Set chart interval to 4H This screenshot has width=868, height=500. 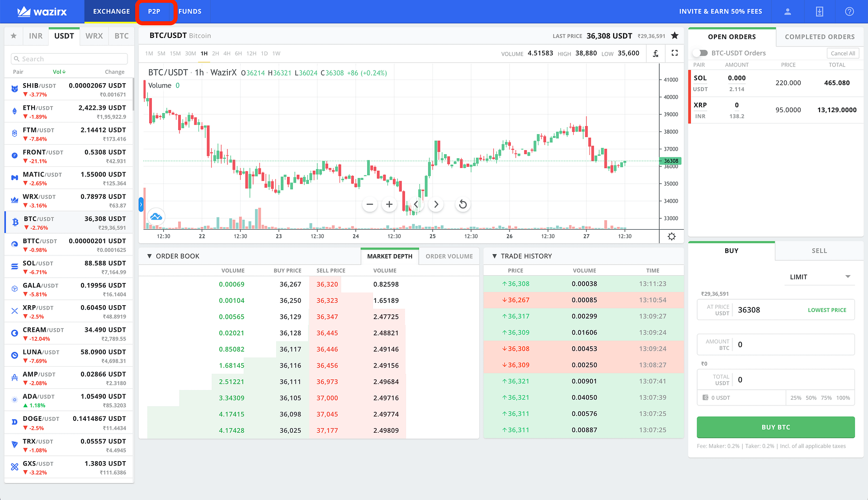coord(227,53)
